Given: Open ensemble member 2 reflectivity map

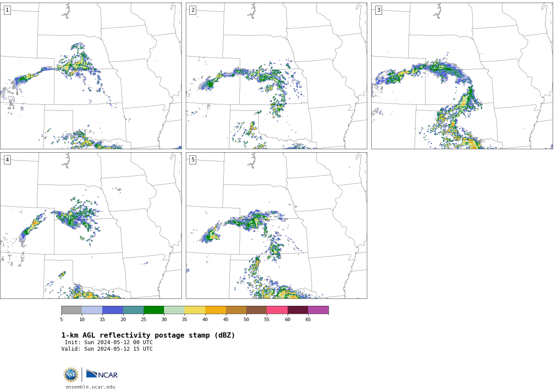Looking at the screenshot, I should pos(276,76).
